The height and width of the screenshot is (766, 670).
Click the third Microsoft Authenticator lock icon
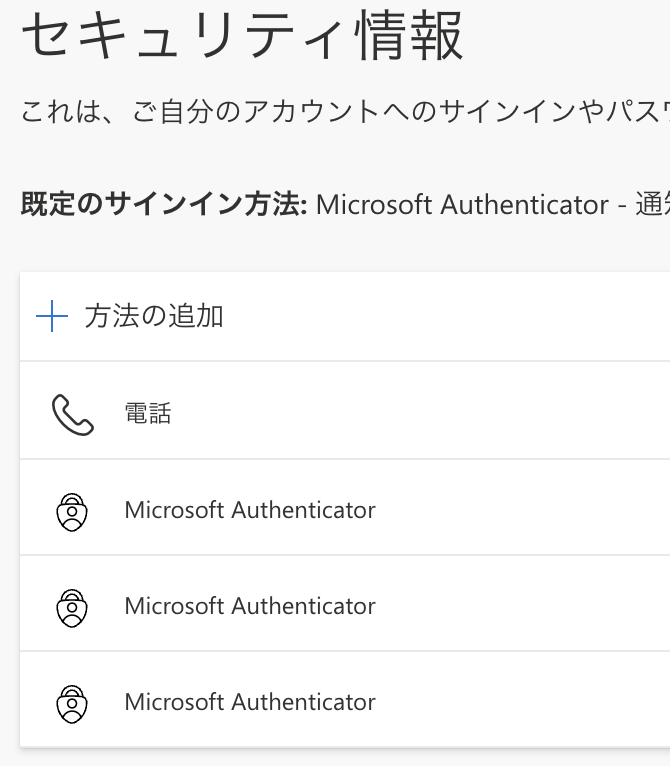[x=71, y=703]
